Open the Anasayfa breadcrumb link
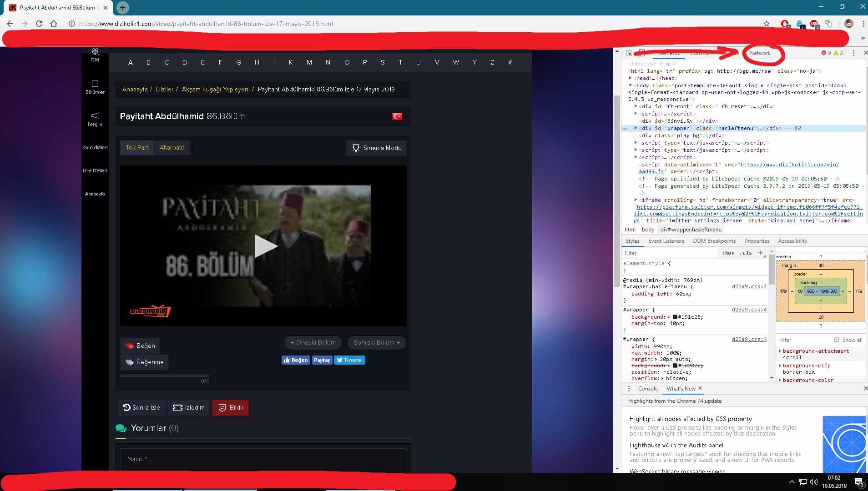Viewport: 868px width, 491px height. tap(135, 89)
